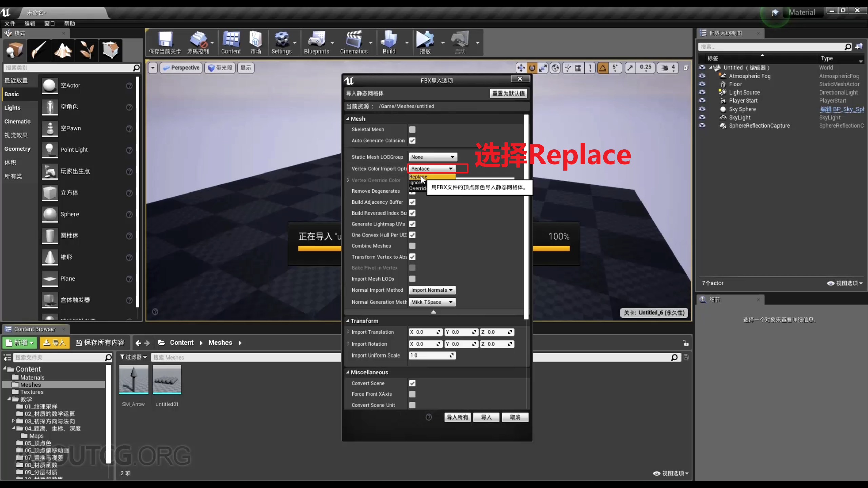The height and width of the screenshot is (488, 868).
Task: Open the Static Mesh LODGroup dropdown
Action: 433,157
